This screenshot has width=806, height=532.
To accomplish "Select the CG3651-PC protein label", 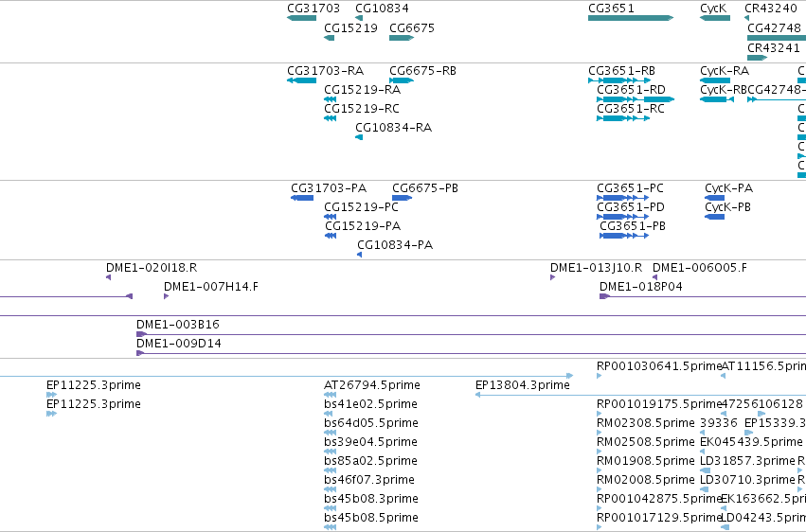I will tap(630, 188).
